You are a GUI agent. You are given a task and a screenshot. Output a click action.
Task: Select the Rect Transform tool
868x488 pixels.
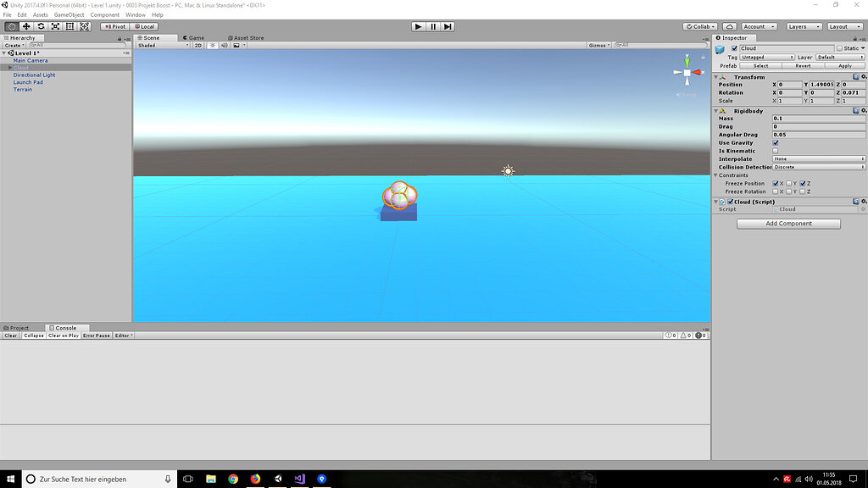point(70,26)
